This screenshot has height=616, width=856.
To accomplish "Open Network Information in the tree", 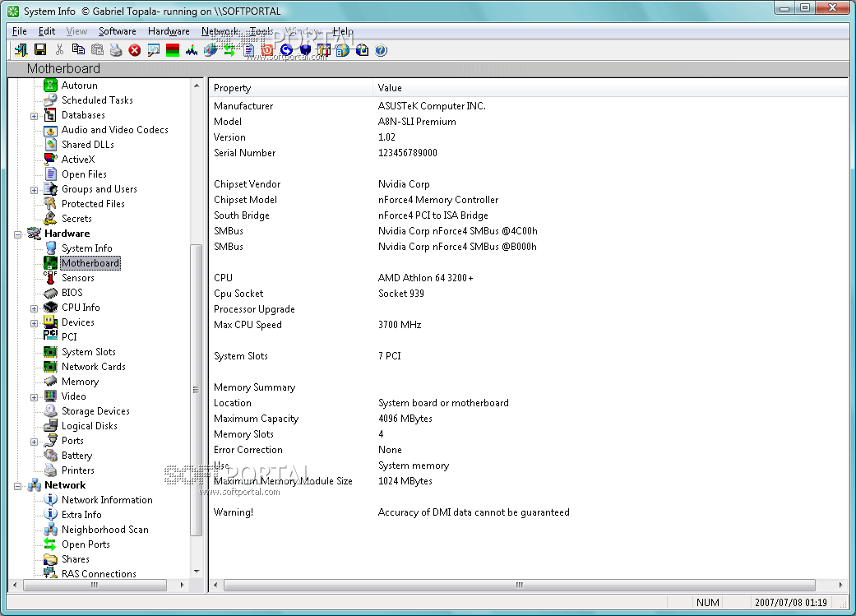I will (x=107, y=500).
